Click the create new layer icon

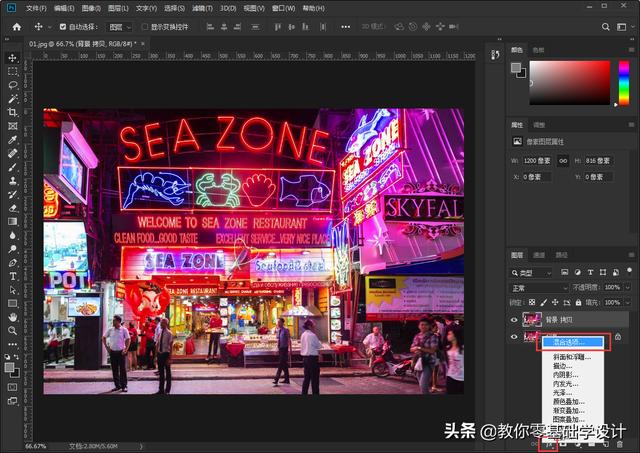click(x=606, y=444)
